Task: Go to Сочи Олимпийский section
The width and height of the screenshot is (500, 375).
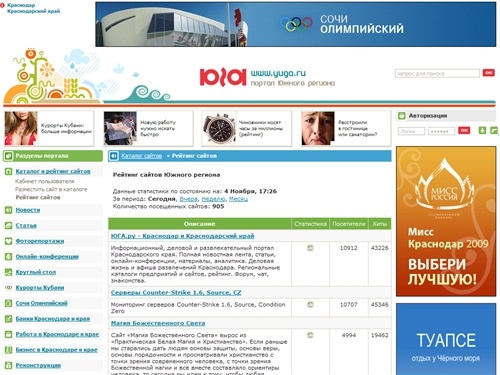Action: (41, 303)
